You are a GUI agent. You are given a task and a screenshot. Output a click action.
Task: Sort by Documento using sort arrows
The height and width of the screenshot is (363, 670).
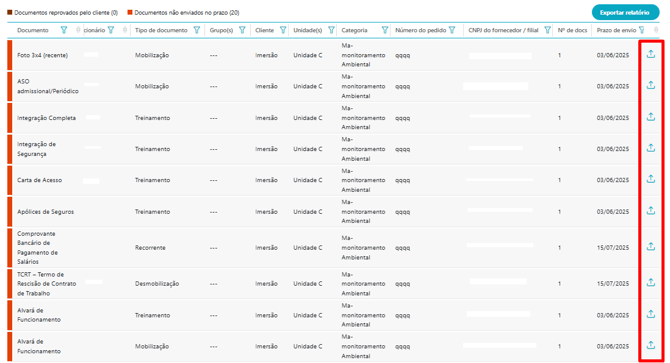78,30
